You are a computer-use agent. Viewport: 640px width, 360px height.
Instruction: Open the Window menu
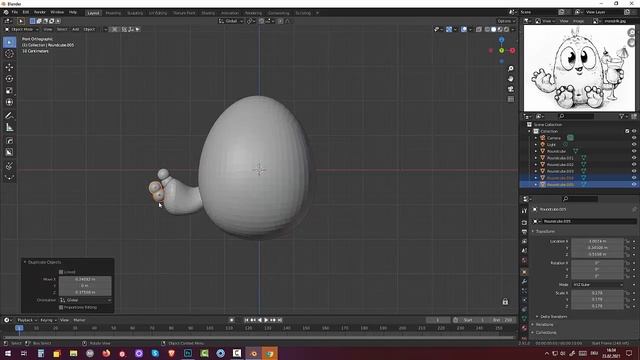(57, 13)
